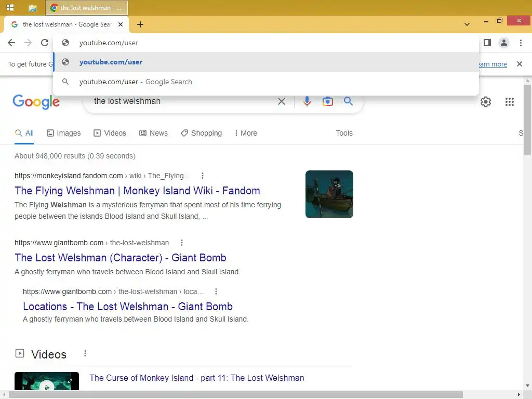Image resolution: width=532 pixels, height=399 pixels.
Task: Clear the Google search box
Action: (x=281, y=101)
